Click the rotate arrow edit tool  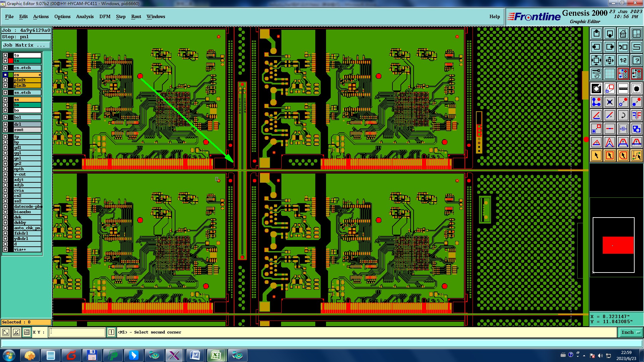[x=623, y=116]
